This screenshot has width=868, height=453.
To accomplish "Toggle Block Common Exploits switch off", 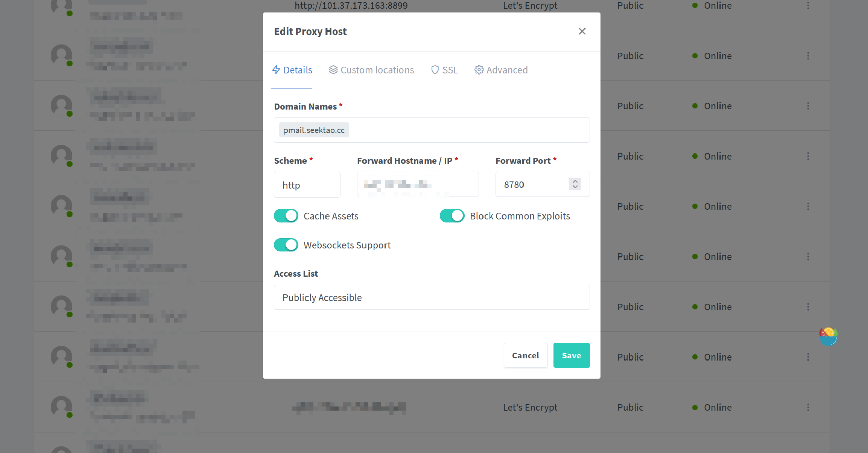I will point(452,215).
